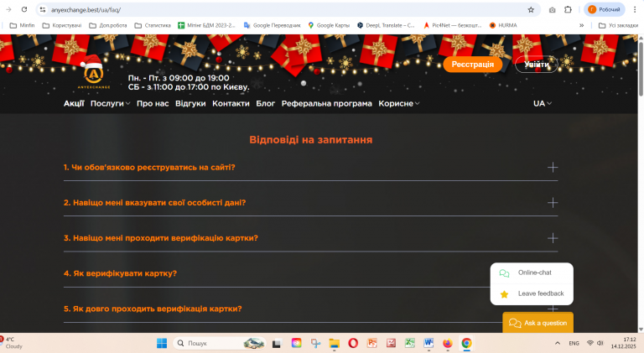Open the clock and date 14.12.2025
The width and height of the screenshot is (644, 353).
[x=624, y=343]
